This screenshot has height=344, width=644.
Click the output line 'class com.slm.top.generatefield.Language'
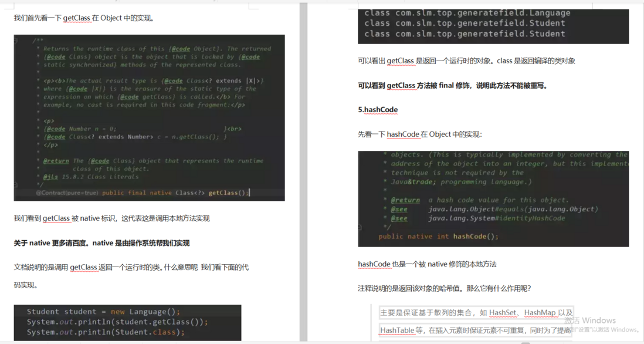coord(467,13)
